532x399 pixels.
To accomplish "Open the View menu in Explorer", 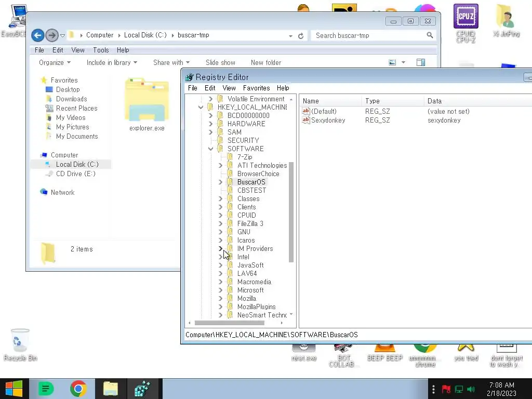I will point(78,50).
